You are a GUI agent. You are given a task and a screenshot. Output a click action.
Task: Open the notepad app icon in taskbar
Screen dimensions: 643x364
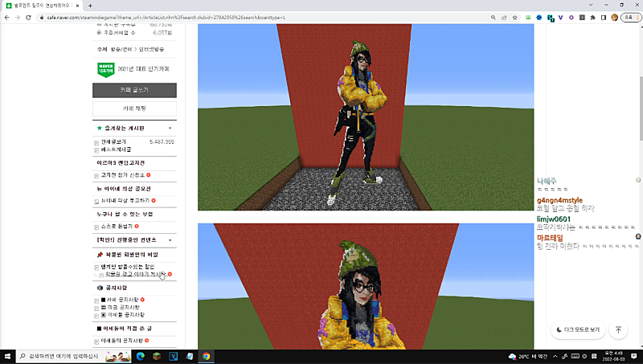(x=190, y=356)
